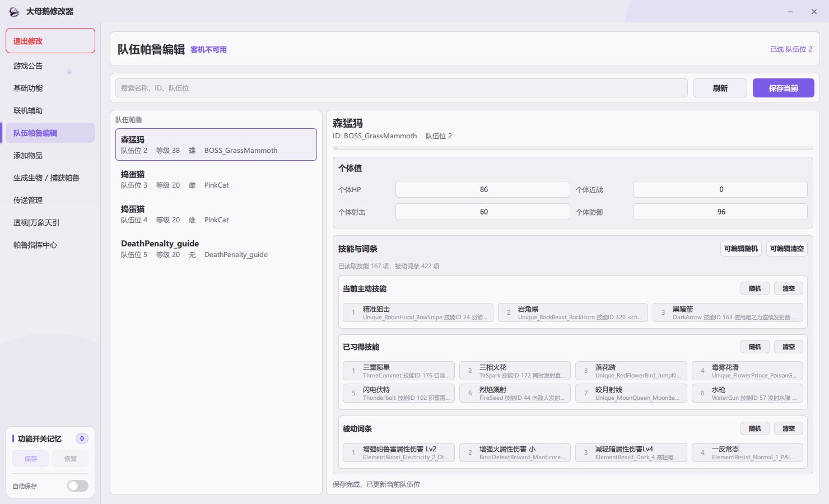
Task: Open learned skill slot 毒雾花滑
Action: pyautogui.click(x=748, y=371)
